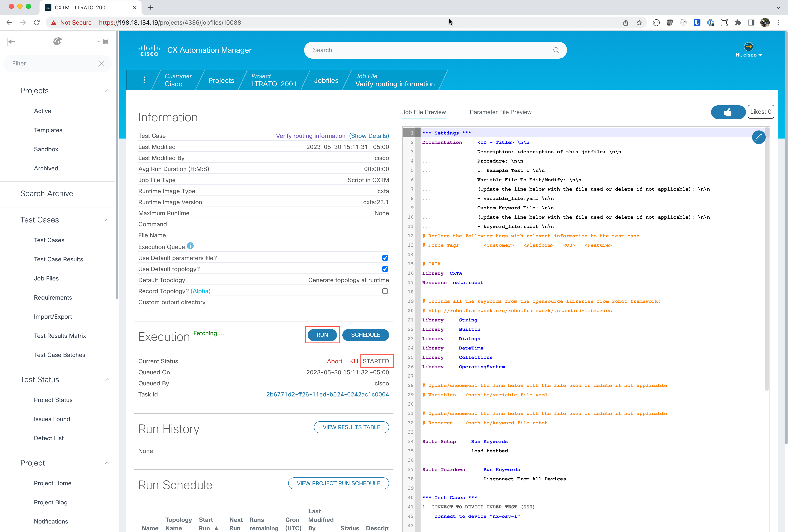
Task: Open the Bitwarden shield extension icon
Action: point(697,22)
